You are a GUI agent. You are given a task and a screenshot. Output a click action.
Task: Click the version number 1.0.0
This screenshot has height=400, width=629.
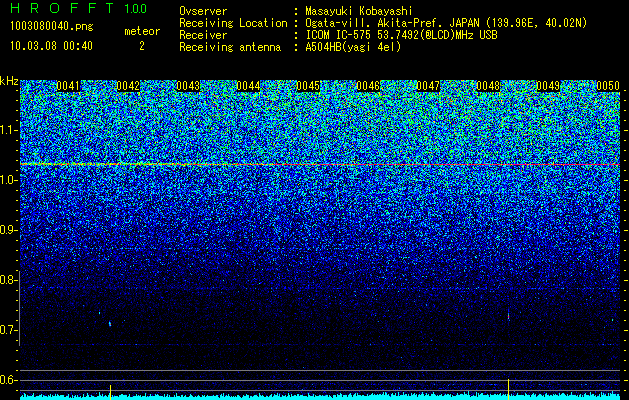135,8
